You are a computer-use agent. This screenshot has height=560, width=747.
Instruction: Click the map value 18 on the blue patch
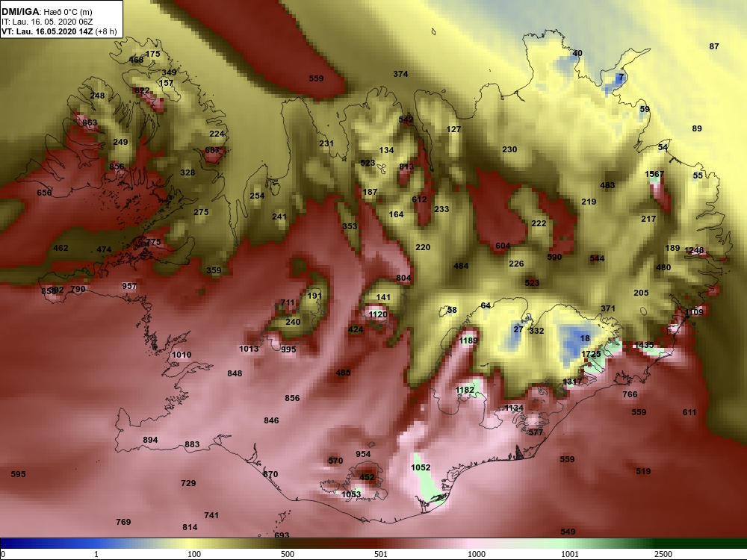(x=585, y=338)
